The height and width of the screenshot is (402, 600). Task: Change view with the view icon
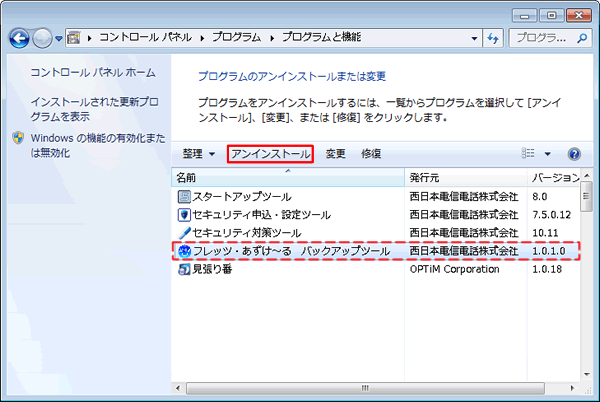coord(528,154)
